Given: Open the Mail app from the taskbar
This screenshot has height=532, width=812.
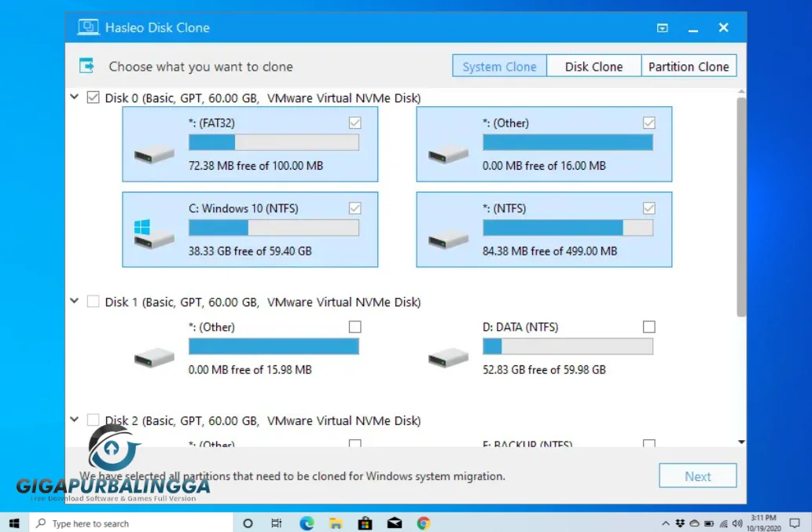Looking at the screenshot, I should (x=394, y=523).
